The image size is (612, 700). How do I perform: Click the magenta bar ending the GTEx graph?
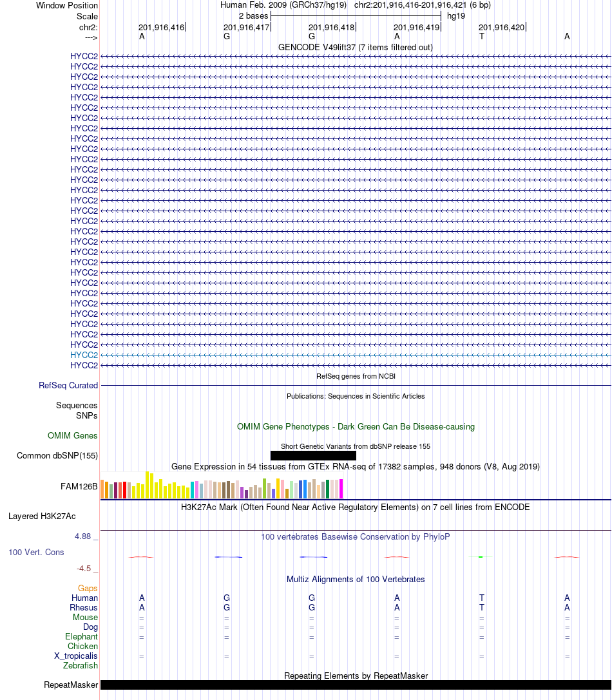click(x=341, y=489)
